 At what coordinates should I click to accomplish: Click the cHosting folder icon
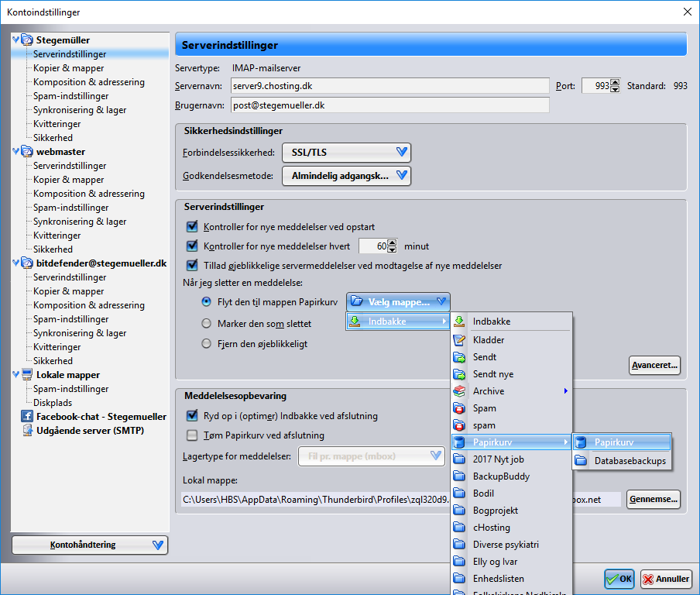click(459, 527)
